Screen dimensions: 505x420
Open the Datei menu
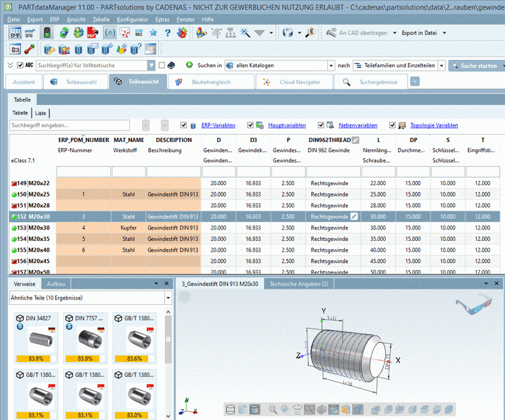(13, 20)
